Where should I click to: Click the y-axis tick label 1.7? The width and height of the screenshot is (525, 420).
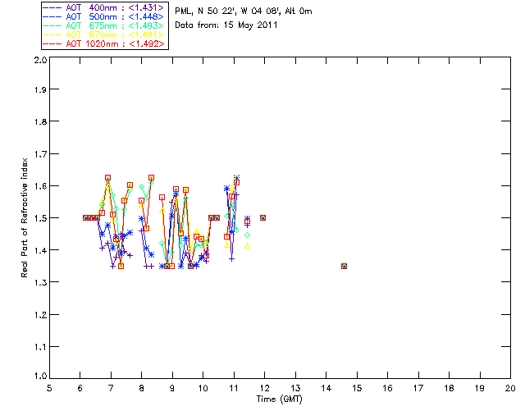40,154
